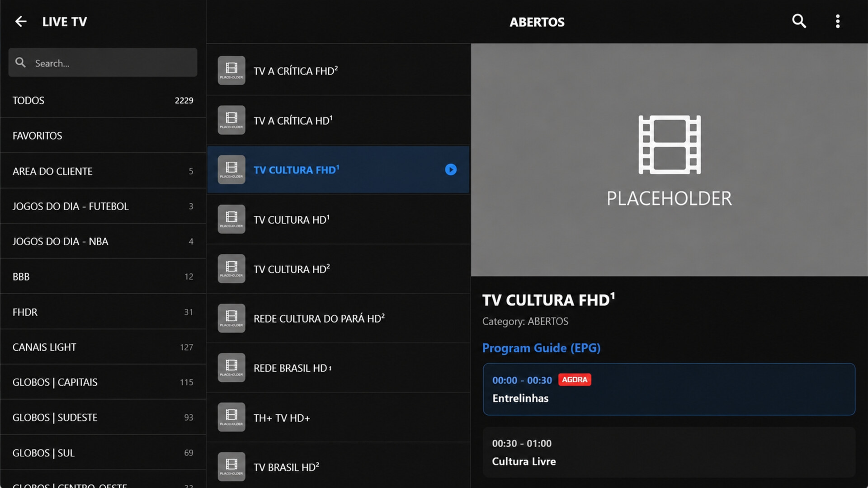This screenshot has height=488, width=868.
Task: Click the TV A CRÍTICA FHD² placeholder logo
Action: pyautogui.click(x=231, y=70)
